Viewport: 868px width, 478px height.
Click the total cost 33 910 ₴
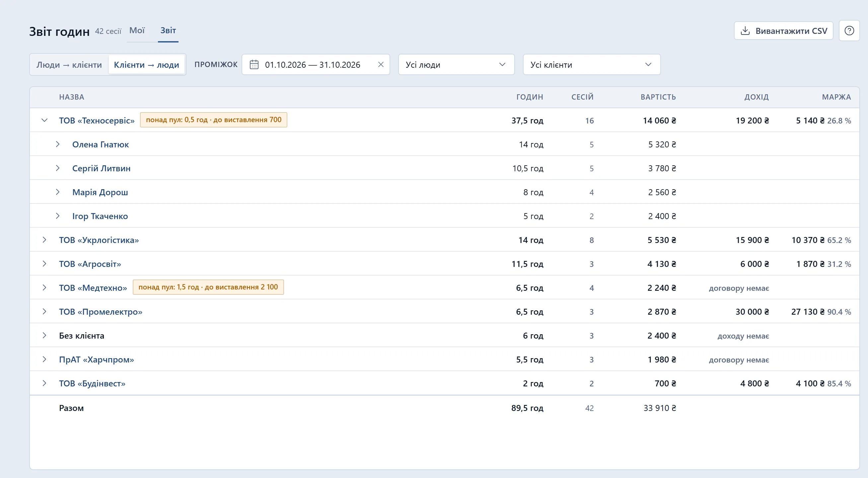tap(660, 408)
